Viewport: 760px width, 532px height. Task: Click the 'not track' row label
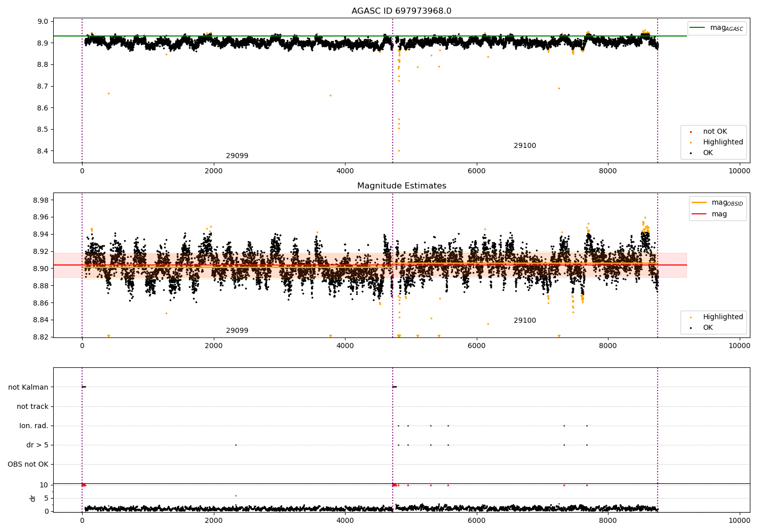32,406
